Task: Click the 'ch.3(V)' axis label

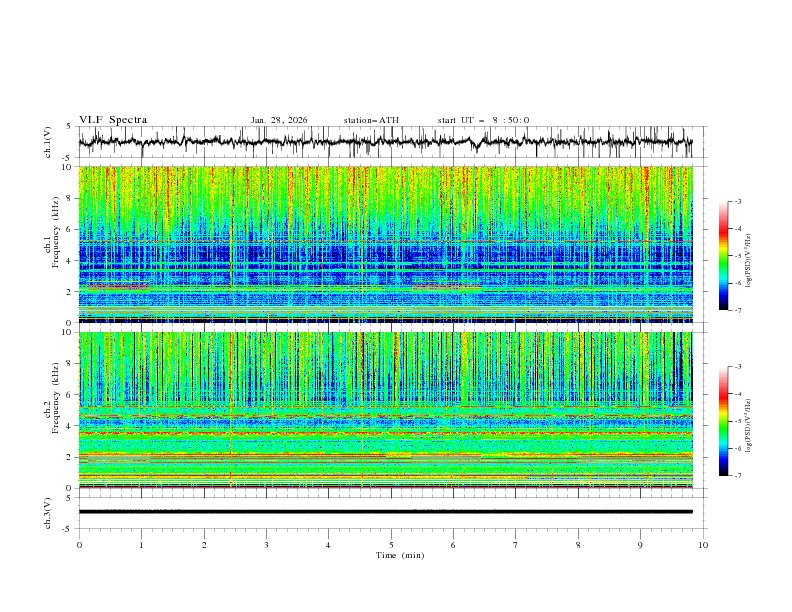Action: tap(48, 513)
